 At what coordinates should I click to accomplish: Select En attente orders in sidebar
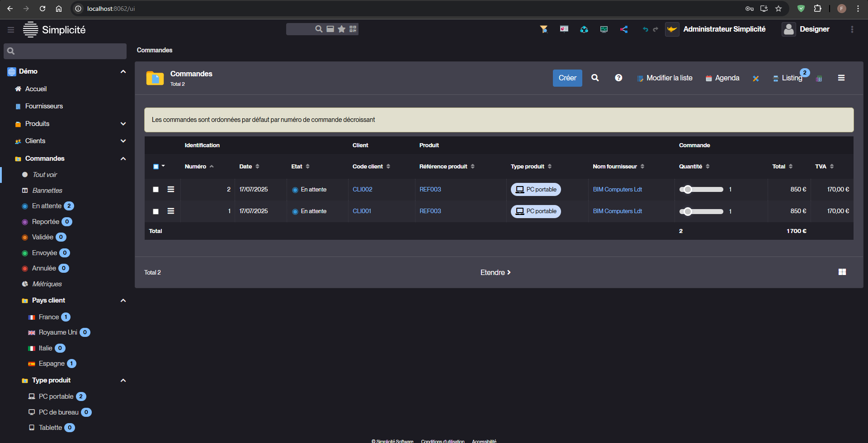pyautogui.click(x=47, y=206)
